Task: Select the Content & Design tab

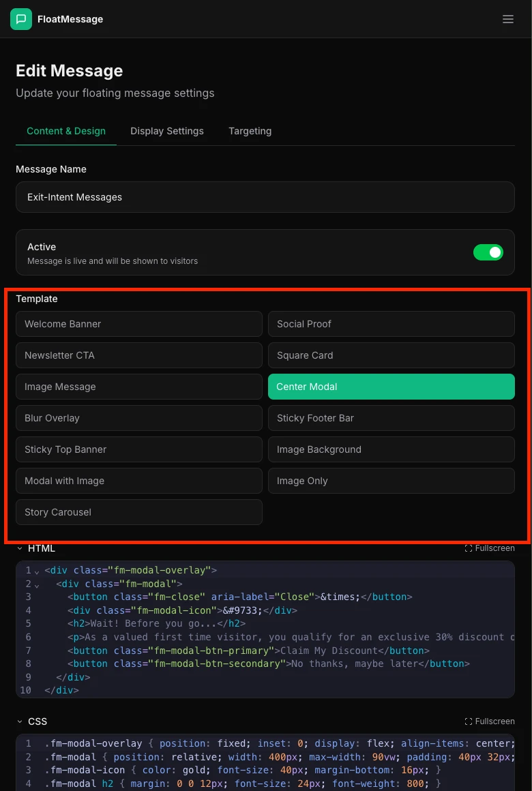Action: pyautogui.click(x=66, y=131)
